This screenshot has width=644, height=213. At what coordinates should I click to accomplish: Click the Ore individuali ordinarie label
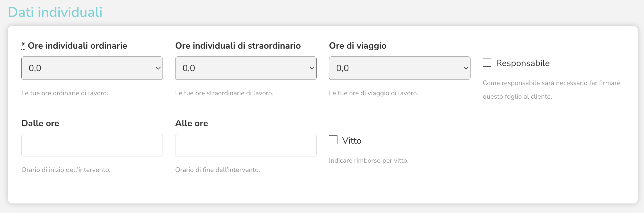coord(77,46)
